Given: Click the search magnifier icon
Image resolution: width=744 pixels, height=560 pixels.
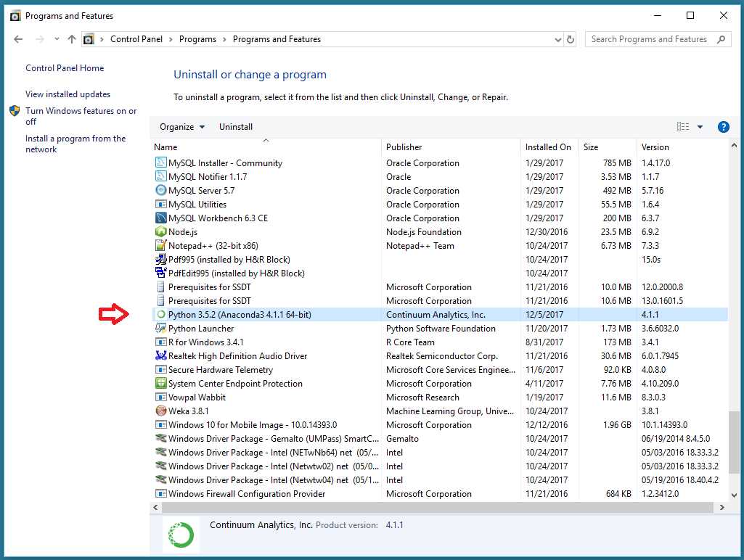Looking at the screenshot, I should pos(721,39).
